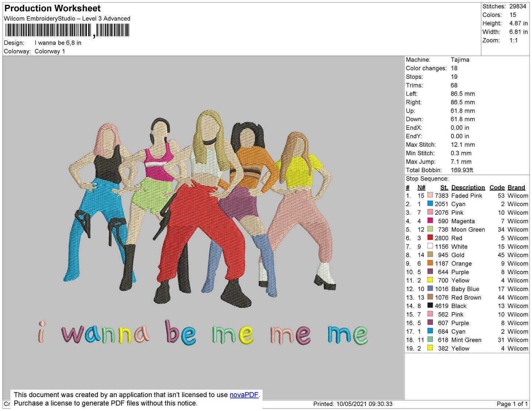The height and width of the screenshot is (411, 532).
Task: Select the Faded Pink color swatch
Action: coord(430,195)
